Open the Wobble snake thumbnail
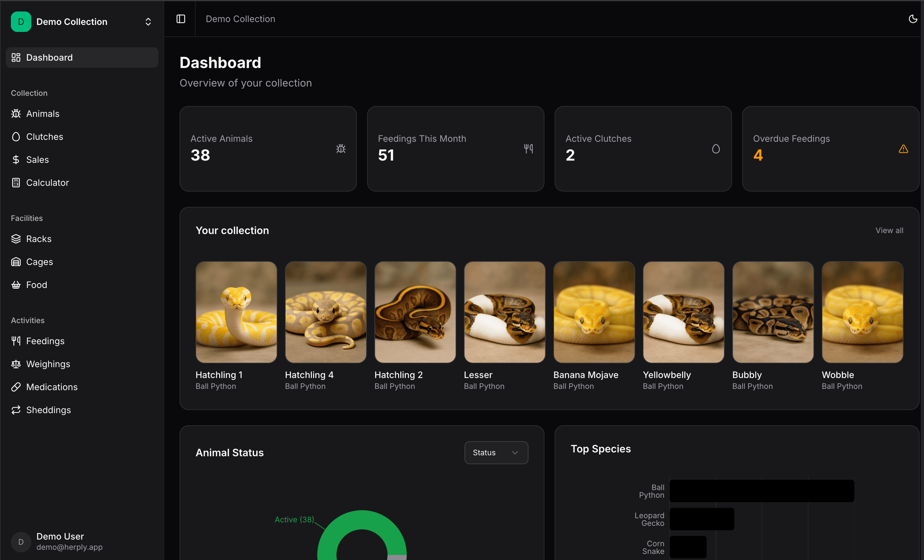 (863, 312)
